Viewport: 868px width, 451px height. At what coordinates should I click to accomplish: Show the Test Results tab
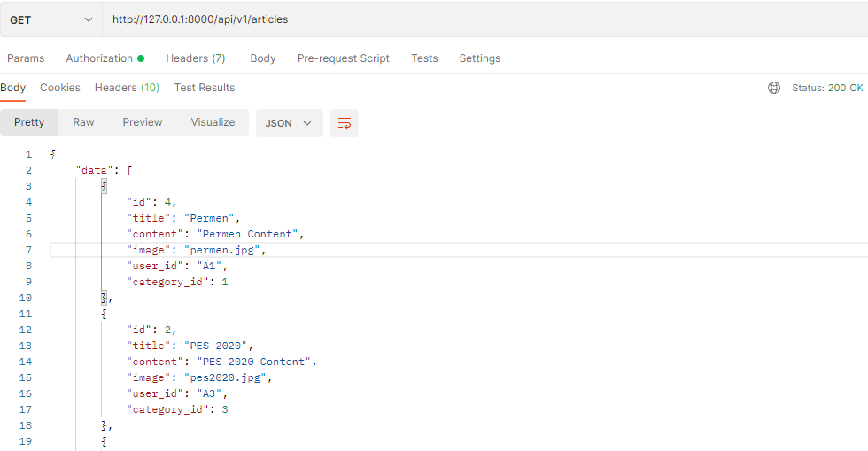pyautogui.click(x=205, y=88)
